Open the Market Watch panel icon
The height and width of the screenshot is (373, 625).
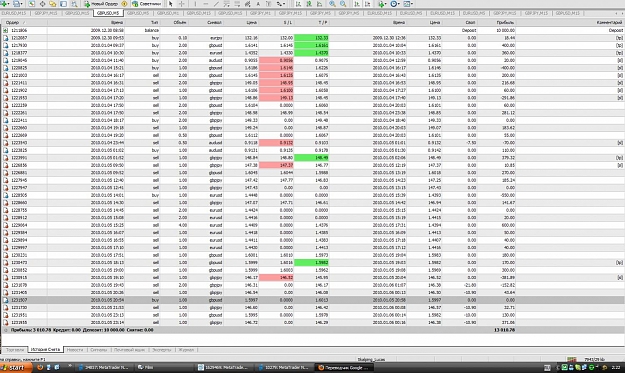click(x=31, y=4)
